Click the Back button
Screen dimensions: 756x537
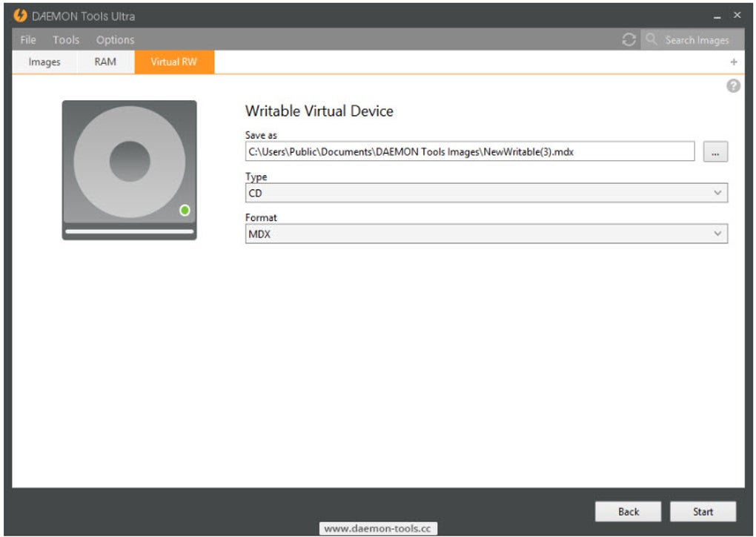pyautogui.click(x=629, y=512)
